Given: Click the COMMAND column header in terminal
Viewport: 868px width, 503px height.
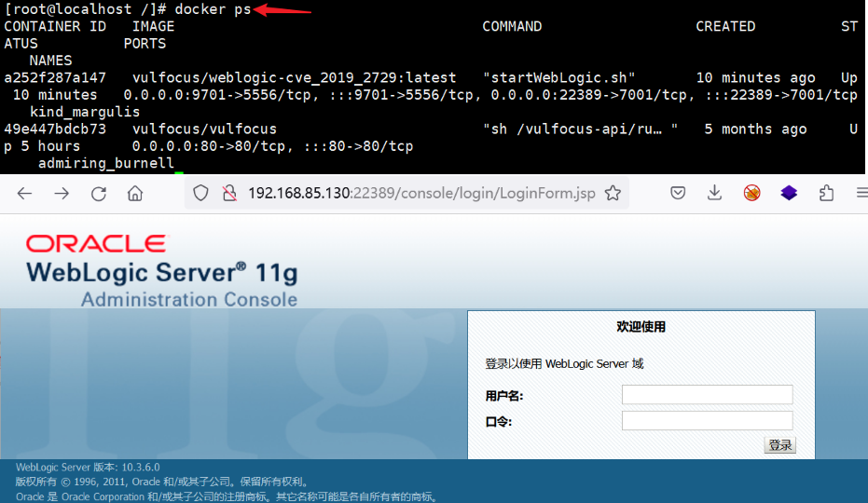Looking at the screenshot, I should point(512,27).
